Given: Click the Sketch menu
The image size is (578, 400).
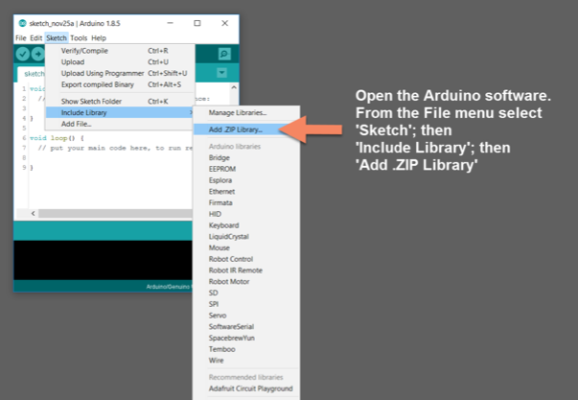Looking at the screenshot, I should click(56, 38).
